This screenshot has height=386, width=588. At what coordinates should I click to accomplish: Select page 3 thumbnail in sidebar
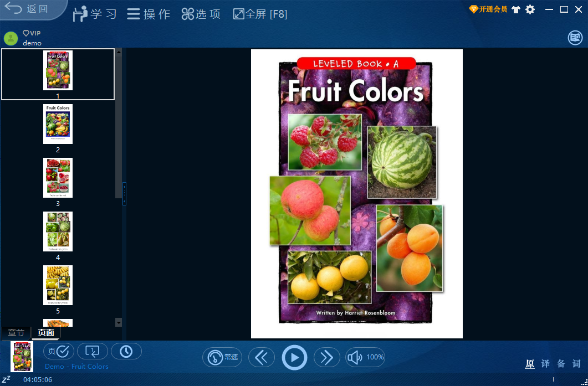58,177
